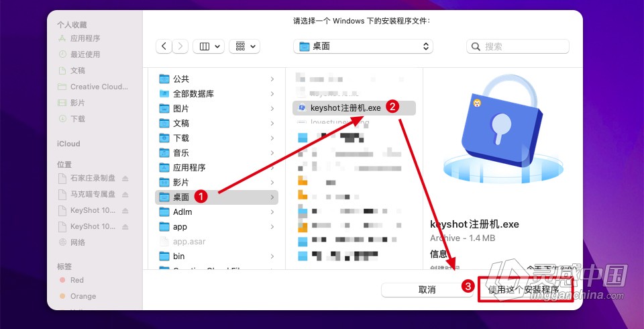644x329 pixels.
Task: Open the 影片 folder in column list
Action: [217, 183]
